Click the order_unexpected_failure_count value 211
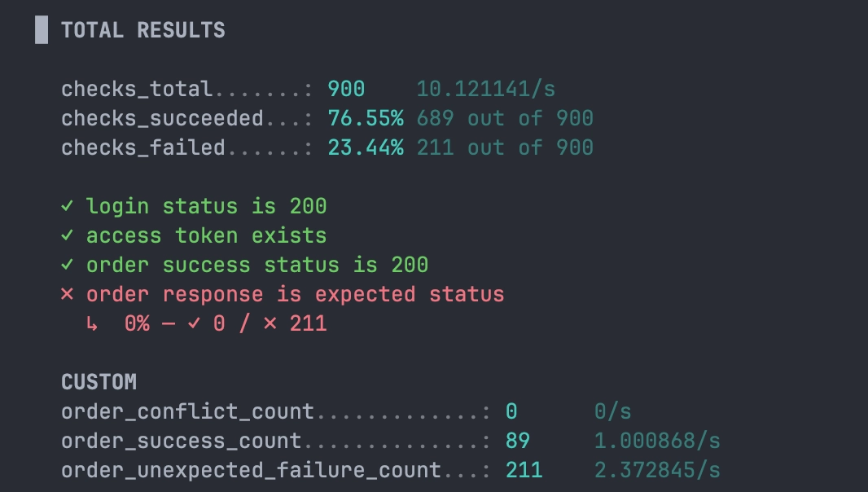 tap(524, 470)
